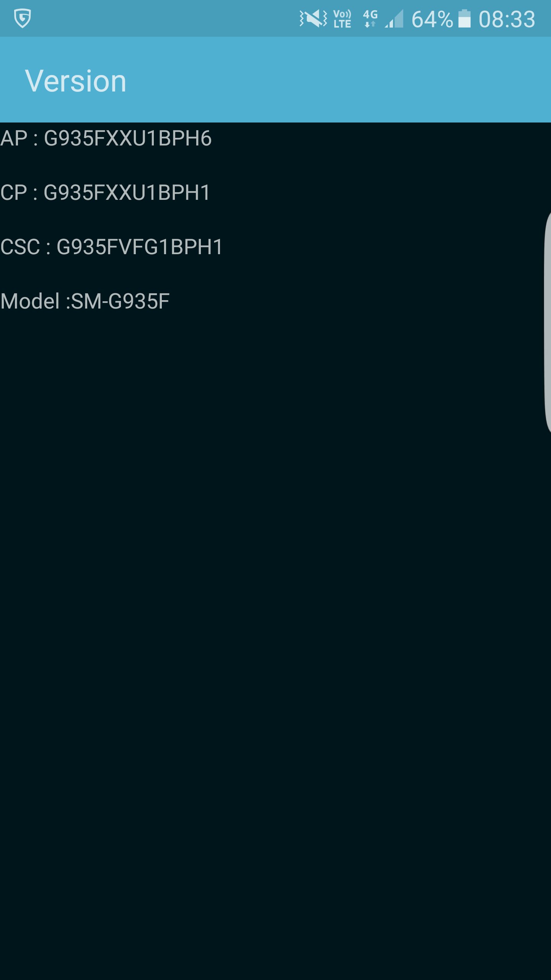Screen dimensions: 551x980
Task: Select the G935FXXU1BPH1 modem value
Action: point(127,193)
